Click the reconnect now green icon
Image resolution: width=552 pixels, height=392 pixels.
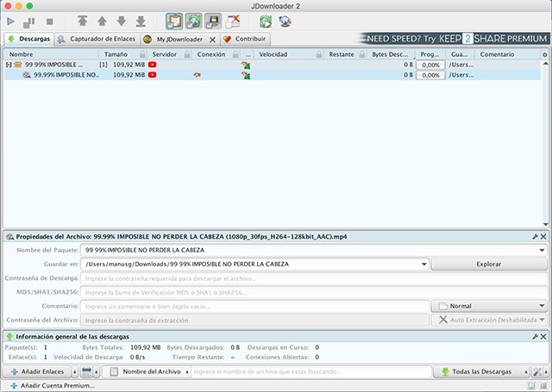(x=266, y=22)
